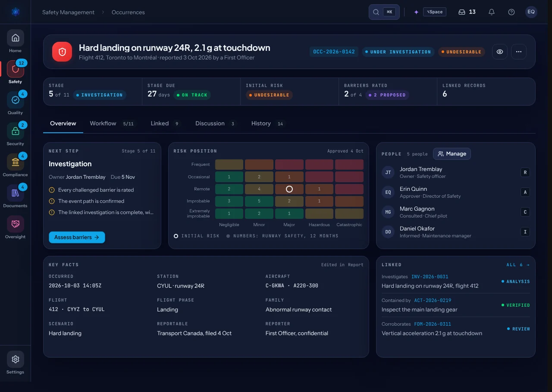Screen dimensions: 552x392
Task: Click the Manage people button
Action: click(x=452, y=154)
